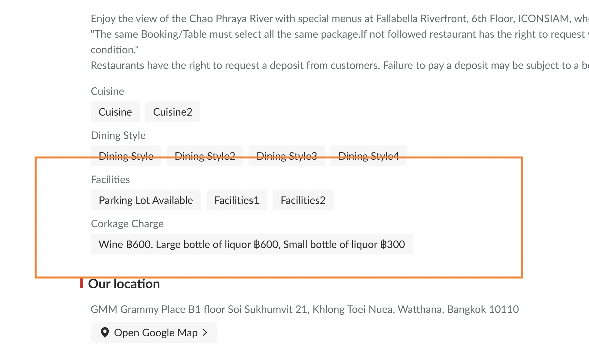Click the map pin icon
This screenshot has height=364, width=589.
(105, 332)
